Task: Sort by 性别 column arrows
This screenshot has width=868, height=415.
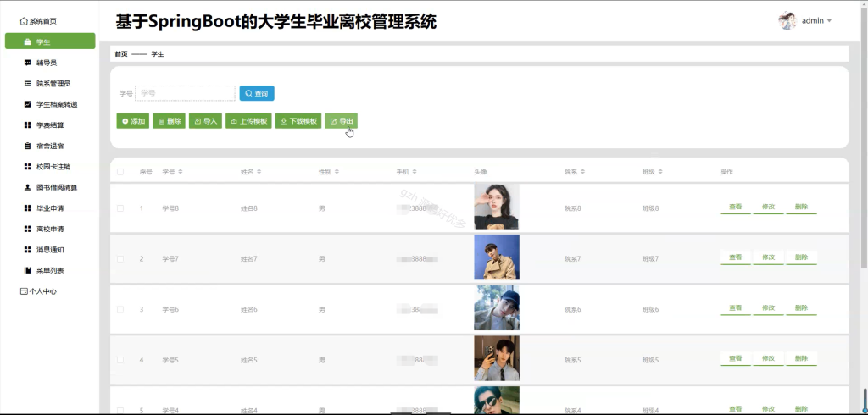Action: coord(337,172)
